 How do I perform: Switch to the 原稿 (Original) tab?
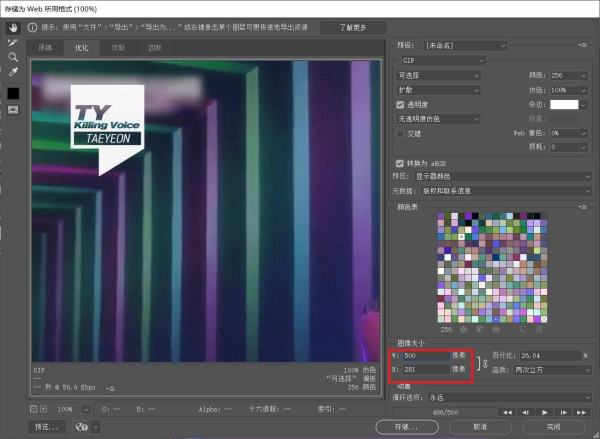[x=46, y=47]
